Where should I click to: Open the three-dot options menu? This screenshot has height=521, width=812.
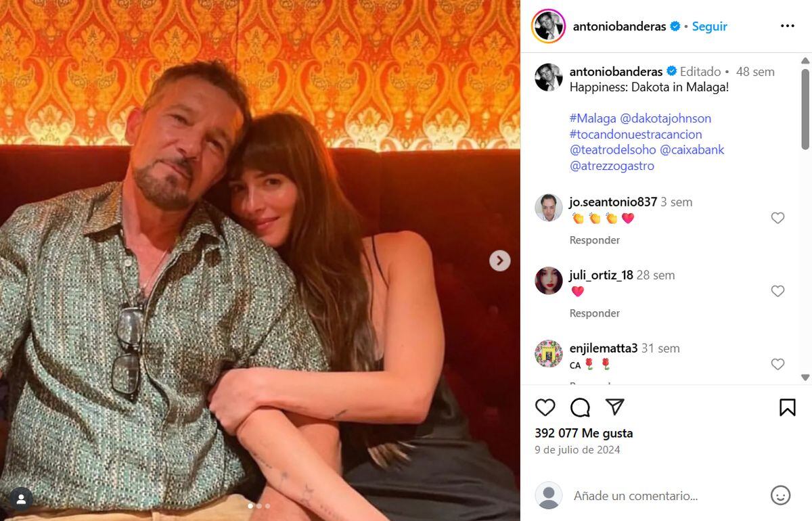[787, 25]
